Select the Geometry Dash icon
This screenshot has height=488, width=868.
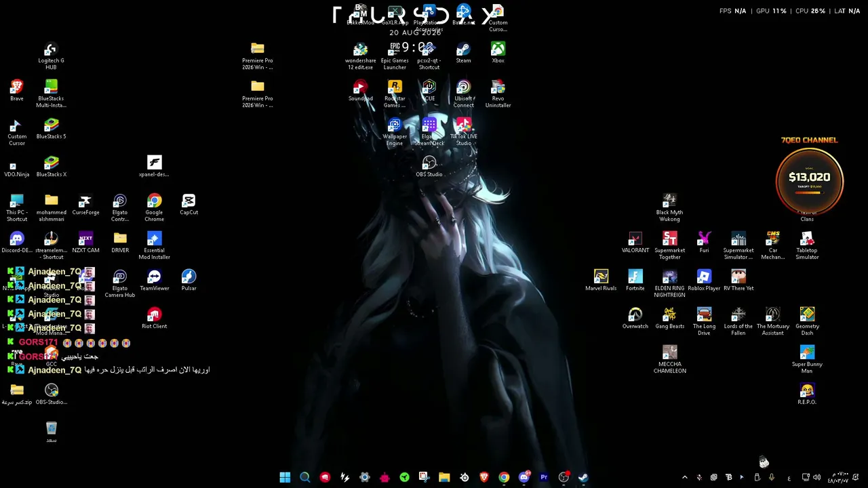tap(807, 322)
